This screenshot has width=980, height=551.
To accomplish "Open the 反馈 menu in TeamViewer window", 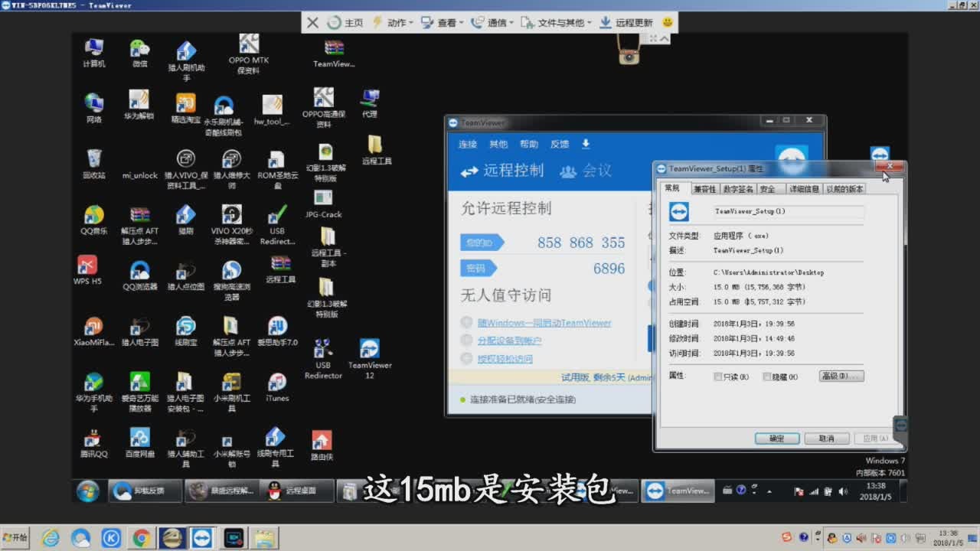I will tap(560, 144).
